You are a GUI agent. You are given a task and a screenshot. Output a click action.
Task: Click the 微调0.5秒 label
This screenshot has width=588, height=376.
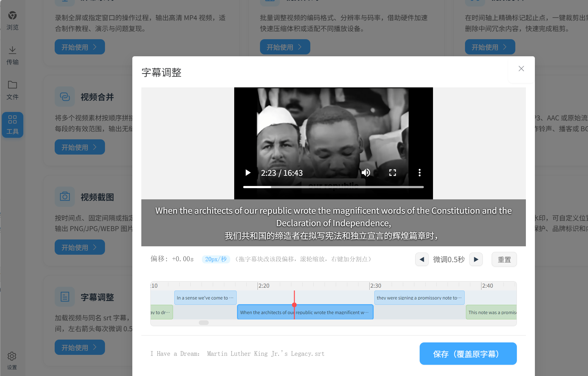pos(449,259)
